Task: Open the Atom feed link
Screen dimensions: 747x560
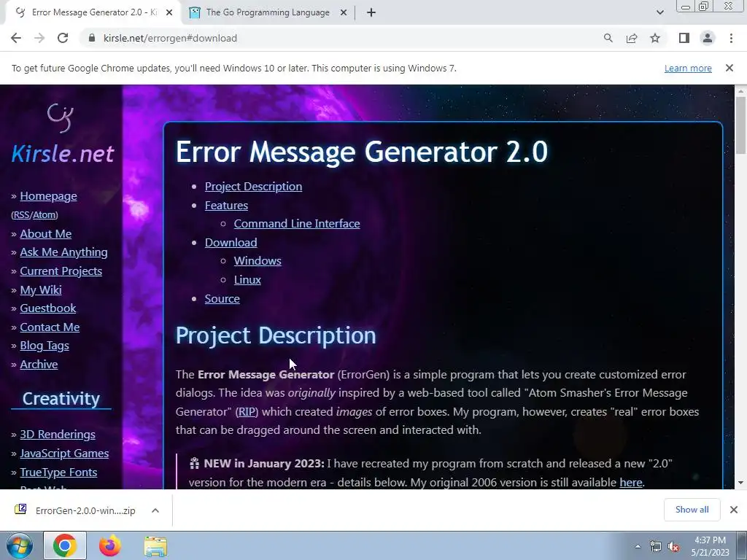Action: pos(44,215)
